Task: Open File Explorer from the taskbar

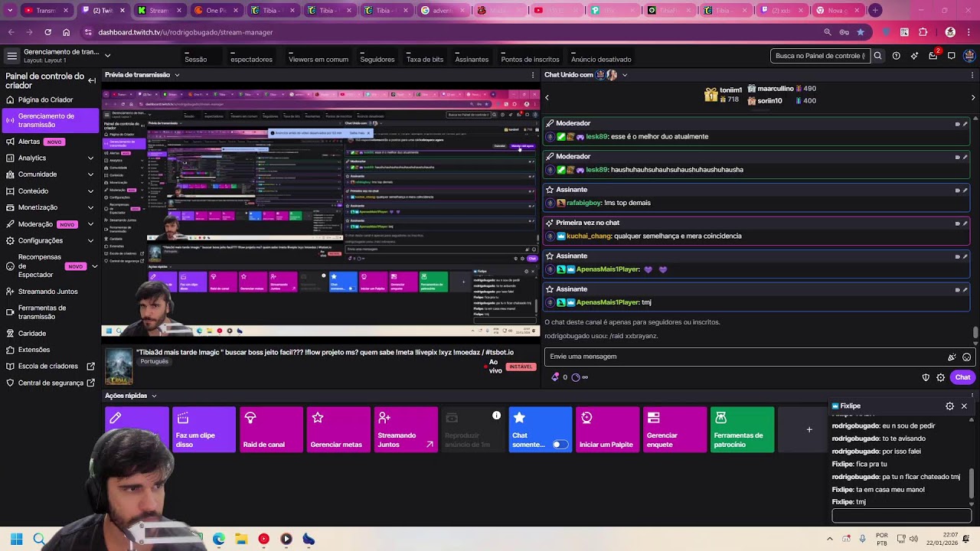Action: (240, 539)
